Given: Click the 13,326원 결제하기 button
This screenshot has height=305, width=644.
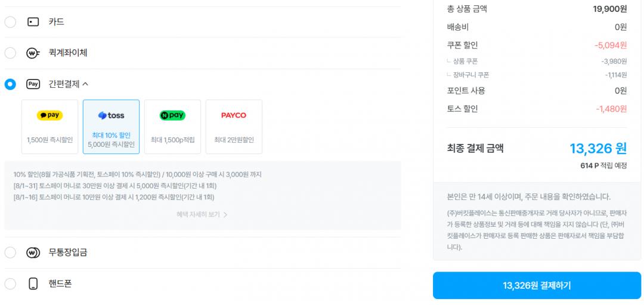Looking at the screenshot, I should (x=537, y=285).
